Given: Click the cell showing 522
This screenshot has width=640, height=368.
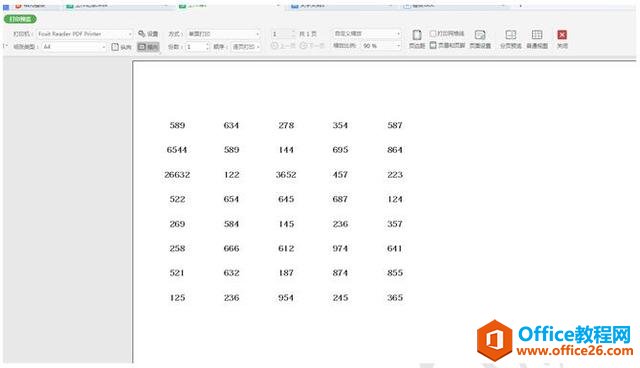Looking at the screenshot, I should (x=177, y=199).
